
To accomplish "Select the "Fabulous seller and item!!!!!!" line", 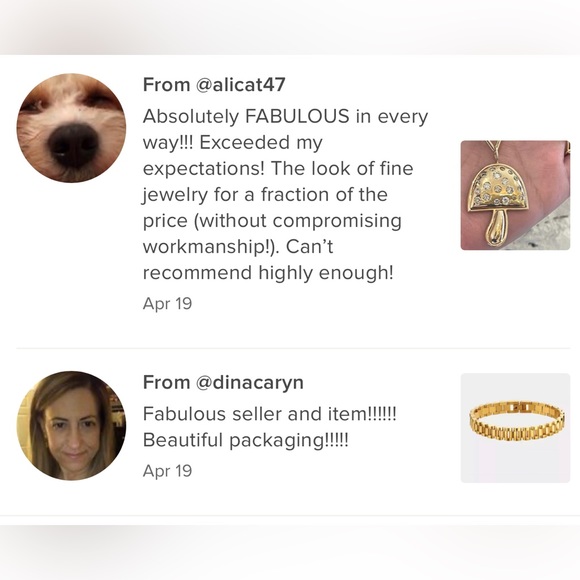I will tap(270, 414).
